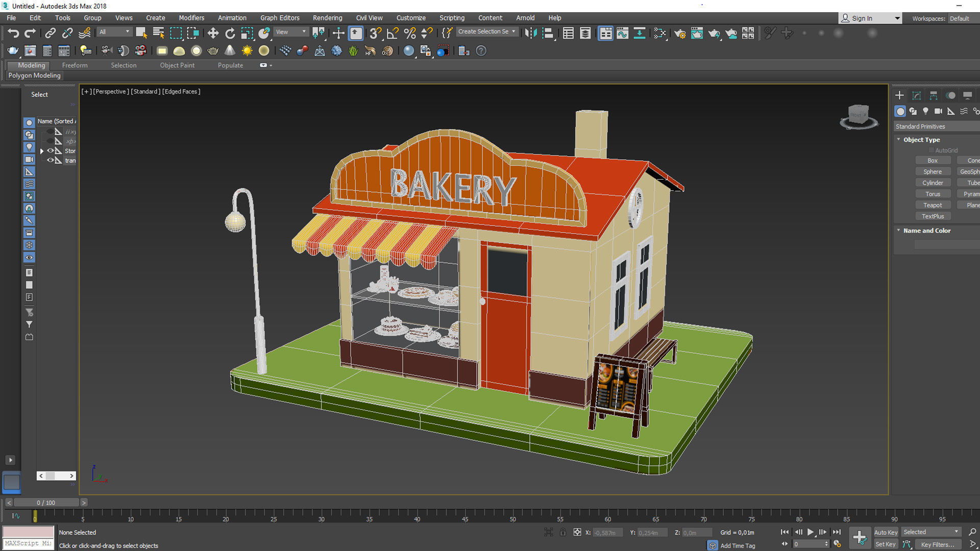Open the Select by Name list
Viewport: 980px width, 551px height.
[x=159, y=33]
